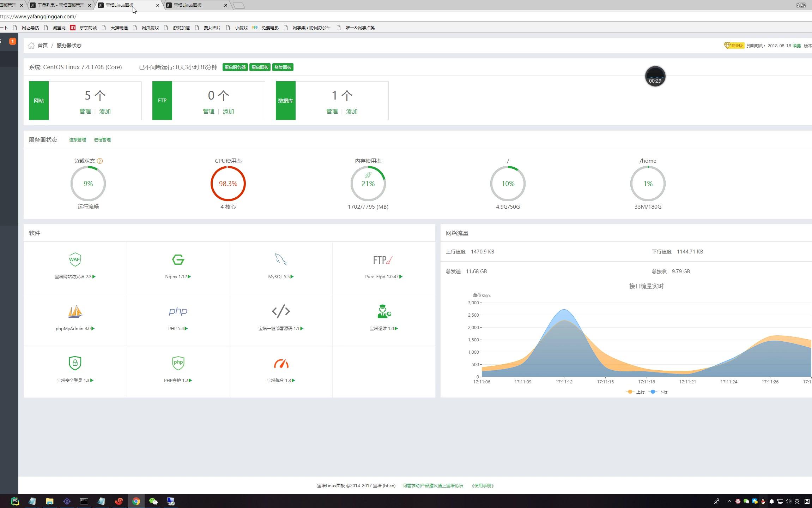This screenshot has height=508, width=812.
Task: Click the 修复面板 button
Action: coord(283,67)
